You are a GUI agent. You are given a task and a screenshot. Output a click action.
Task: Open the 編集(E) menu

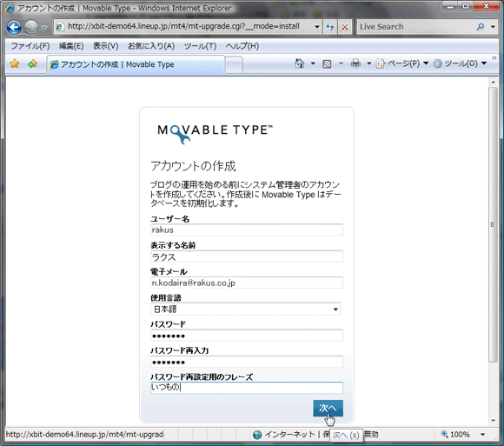pos(71,46)
